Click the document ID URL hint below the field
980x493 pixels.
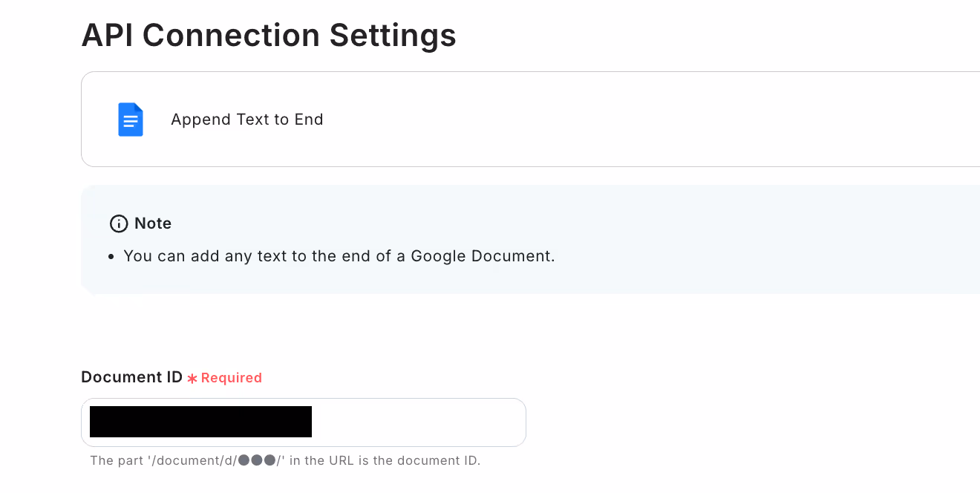285,460
